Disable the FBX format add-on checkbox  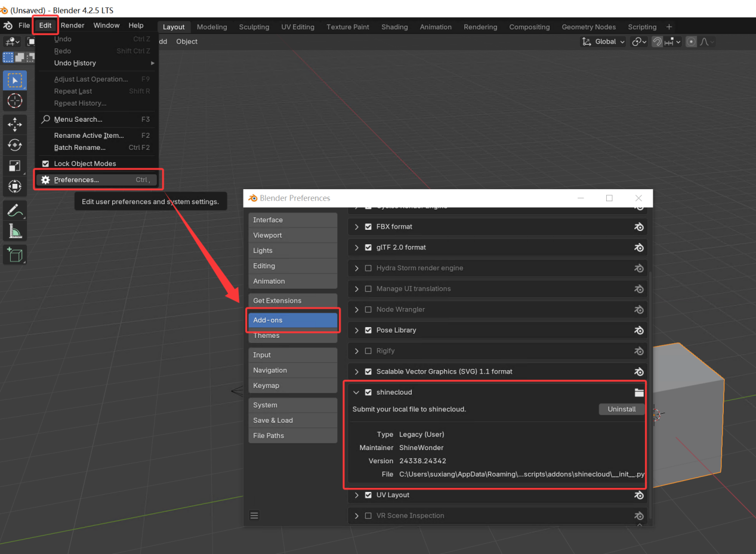(x=368, y=227)
